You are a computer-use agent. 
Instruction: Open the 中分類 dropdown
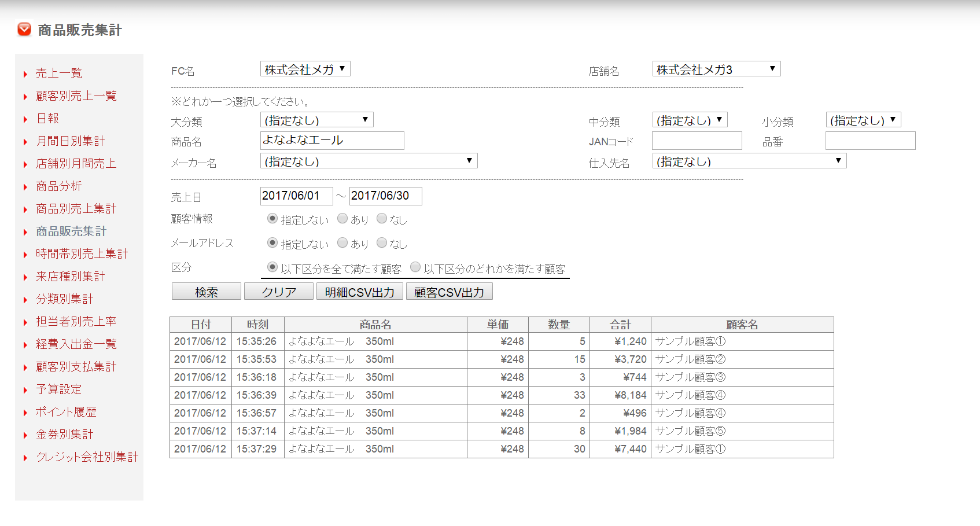coord(690,120)
